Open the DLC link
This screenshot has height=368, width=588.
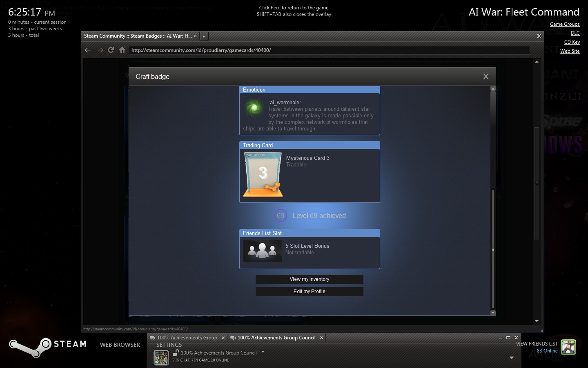coord(575,33)
